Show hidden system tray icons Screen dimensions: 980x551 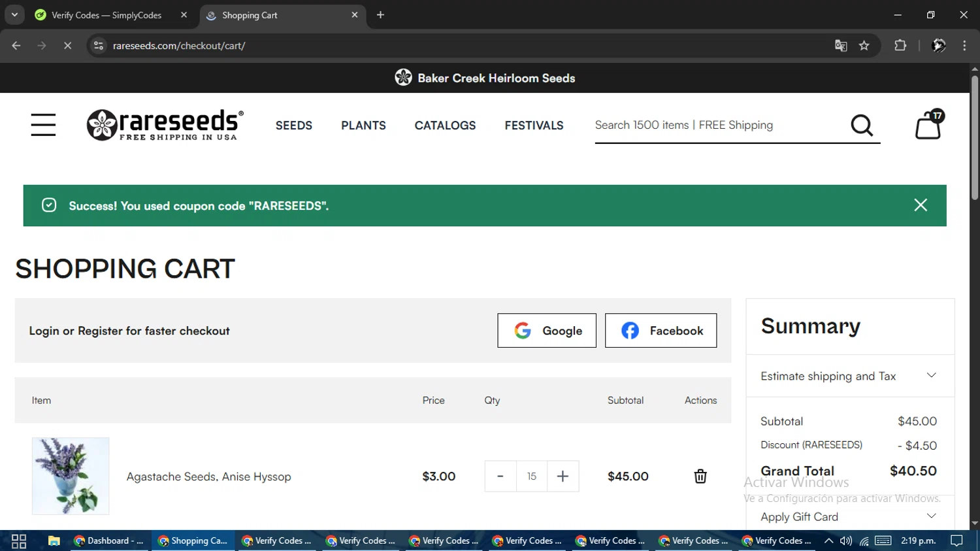coord(828,541)
